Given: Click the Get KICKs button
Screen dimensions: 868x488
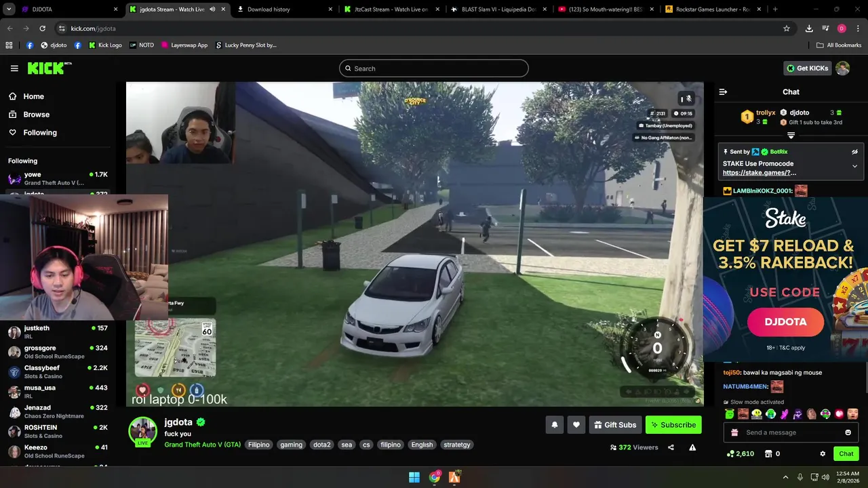Looking at the screenshot, I should point(807,68).
